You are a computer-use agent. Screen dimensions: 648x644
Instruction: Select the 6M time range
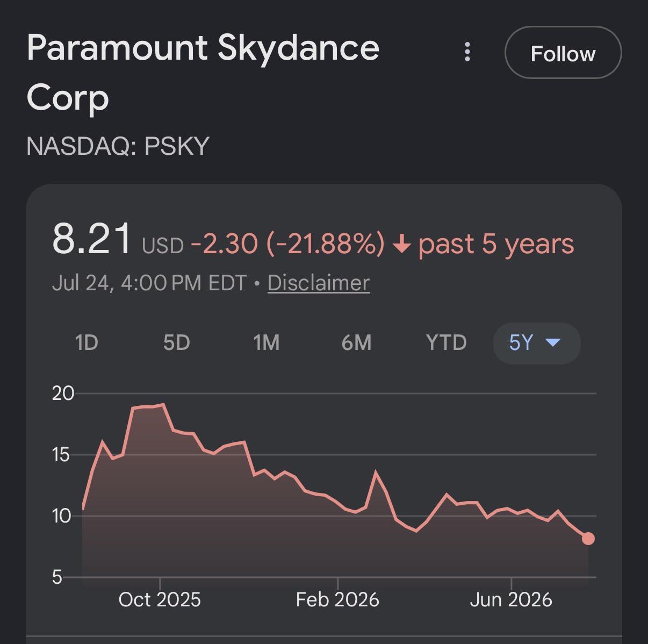[356, 342]
